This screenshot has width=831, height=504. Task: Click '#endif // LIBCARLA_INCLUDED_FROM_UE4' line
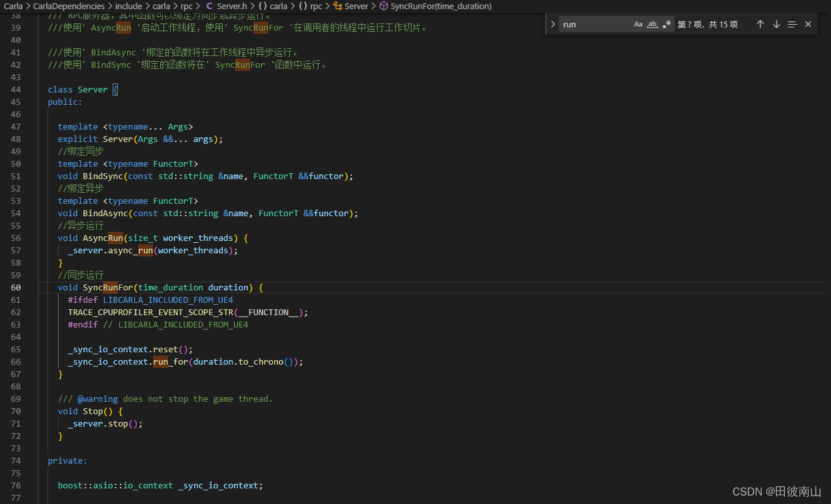pos(158,324)
